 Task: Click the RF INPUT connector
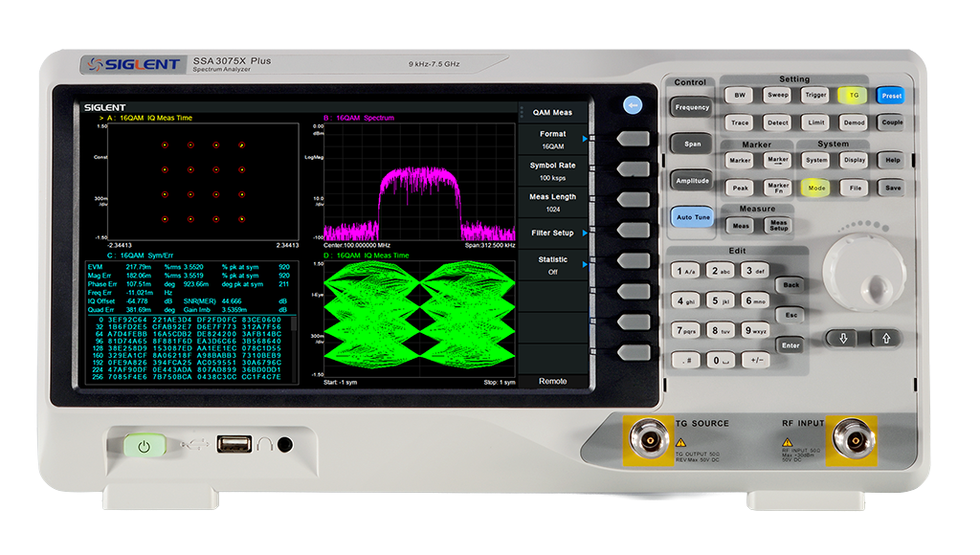pos(853,440)
